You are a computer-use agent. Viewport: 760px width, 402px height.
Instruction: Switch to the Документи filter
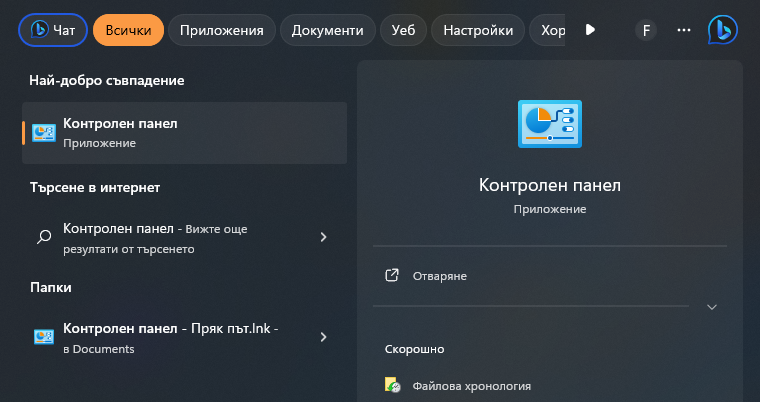(x=328, y=30)
